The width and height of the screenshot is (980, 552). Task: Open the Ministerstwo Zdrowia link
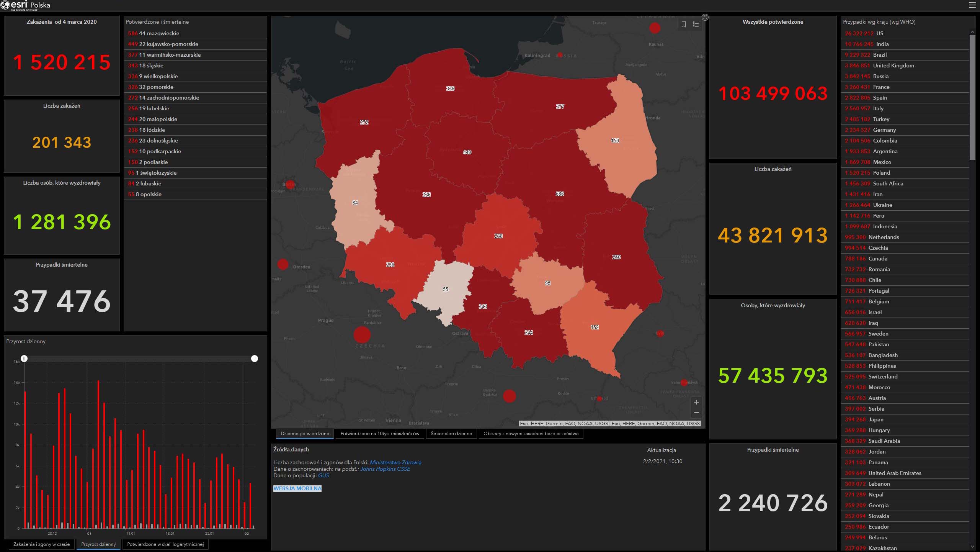click(395, 462)
